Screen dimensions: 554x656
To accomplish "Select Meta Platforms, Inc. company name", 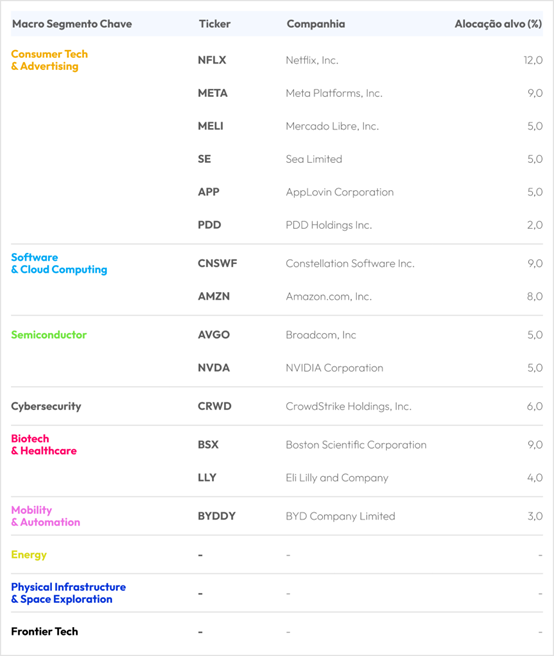I will tap(334, 93).
